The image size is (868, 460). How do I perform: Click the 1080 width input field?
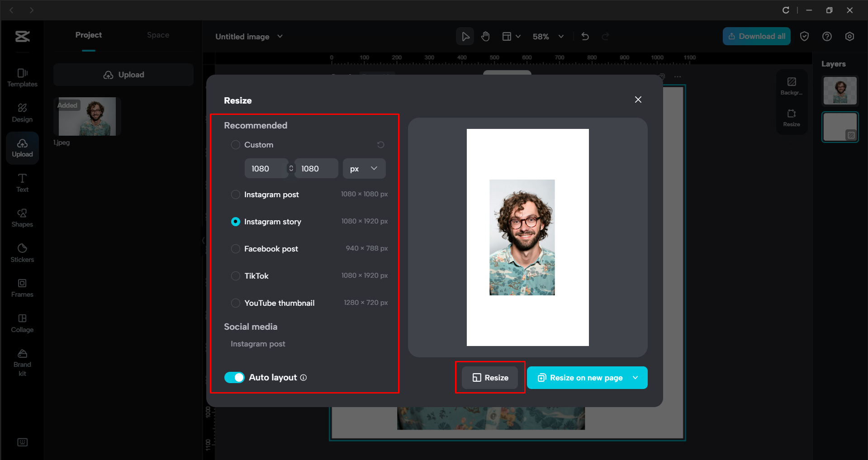click(266, 168)
